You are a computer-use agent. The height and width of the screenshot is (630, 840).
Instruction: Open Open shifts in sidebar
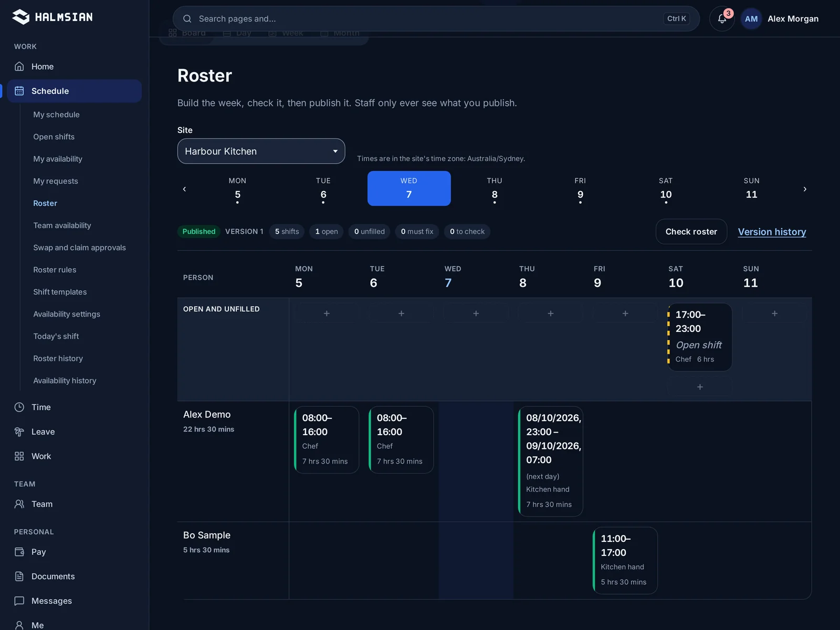click(x=54, y=136)
